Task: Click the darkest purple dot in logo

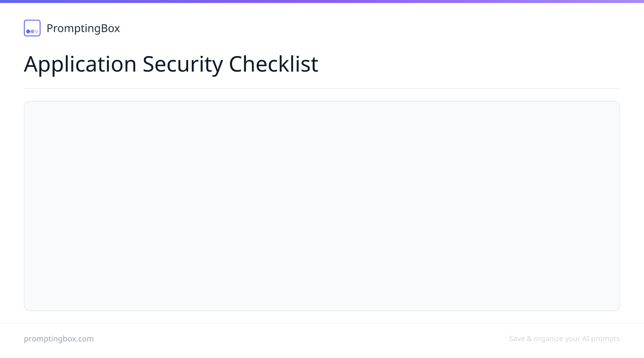Action: coord(28,31)
